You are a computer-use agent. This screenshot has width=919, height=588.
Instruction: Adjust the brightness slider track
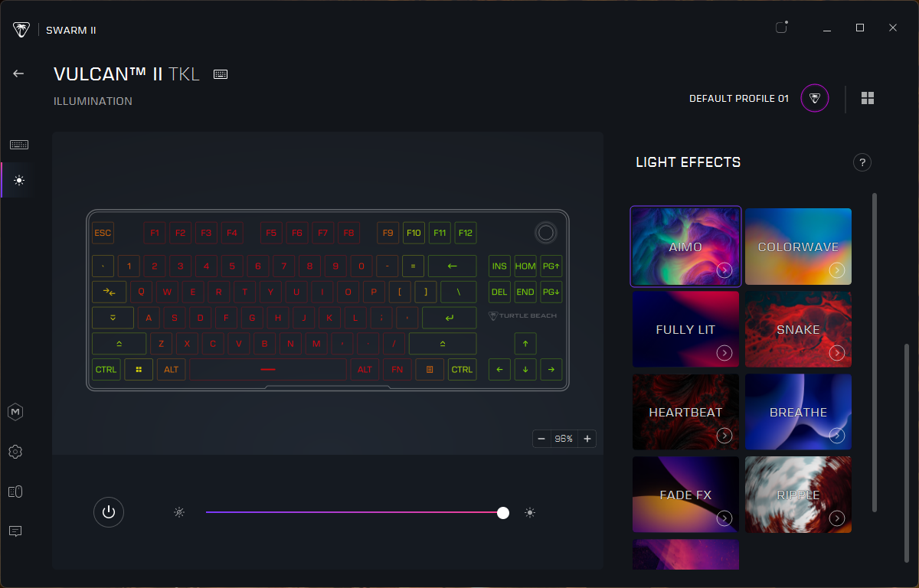[355, 512]
